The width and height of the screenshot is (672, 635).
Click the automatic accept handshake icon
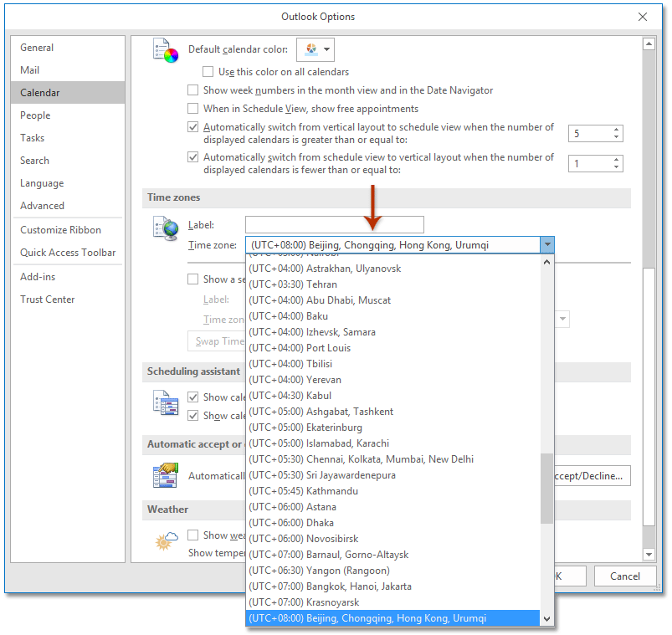(166, 475)
